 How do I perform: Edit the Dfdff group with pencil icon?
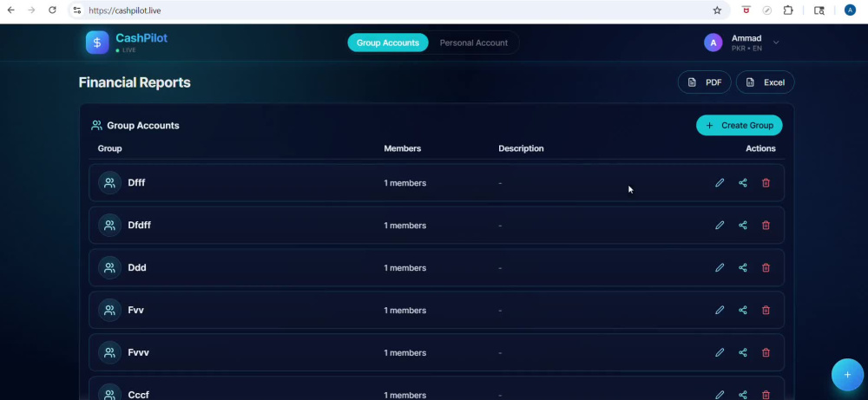point(719,226)
